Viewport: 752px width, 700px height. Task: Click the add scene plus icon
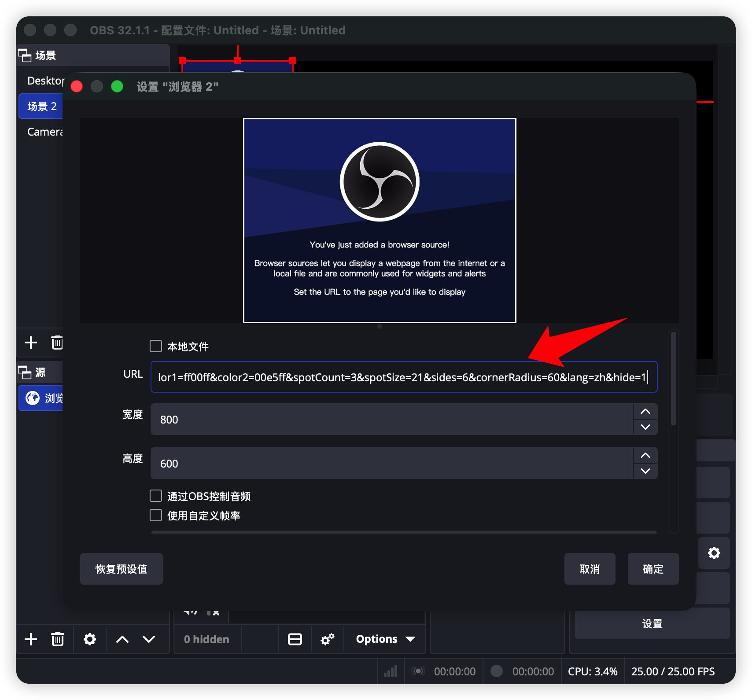(30, 343)
